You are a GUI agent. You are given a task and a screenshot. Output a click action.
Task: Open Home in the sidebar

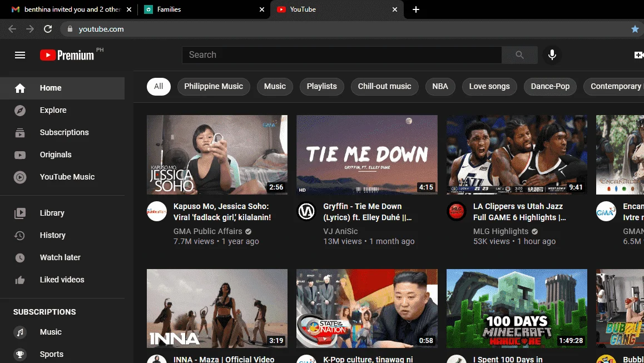62,88
